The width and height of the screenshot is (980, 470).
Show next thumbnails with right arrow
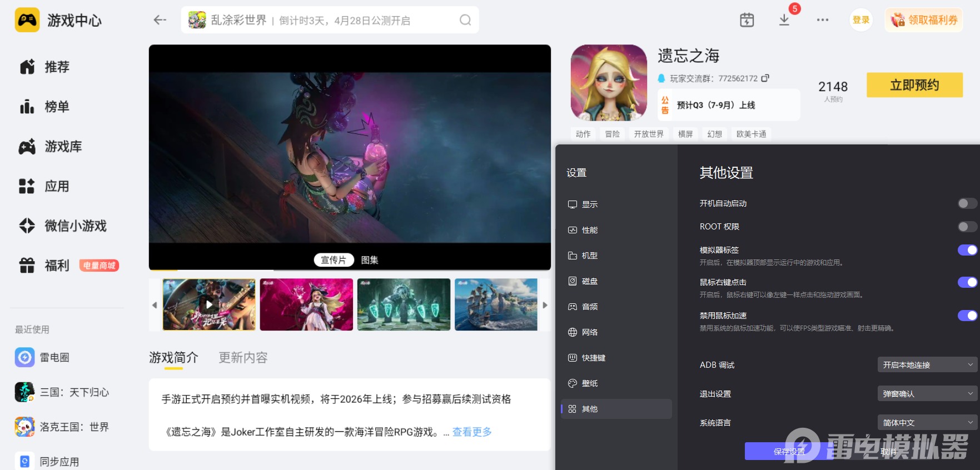[545, 305]
